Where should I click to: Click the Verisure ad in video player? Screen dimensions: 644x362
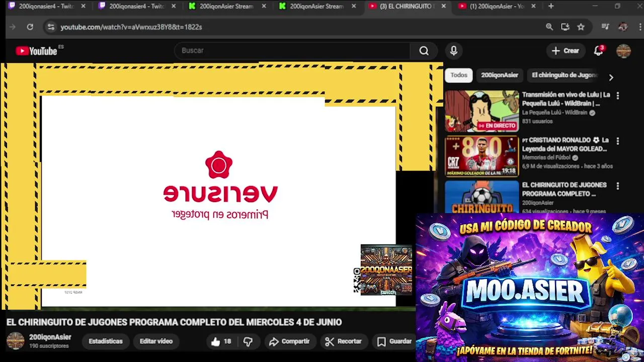click(219, 185)
